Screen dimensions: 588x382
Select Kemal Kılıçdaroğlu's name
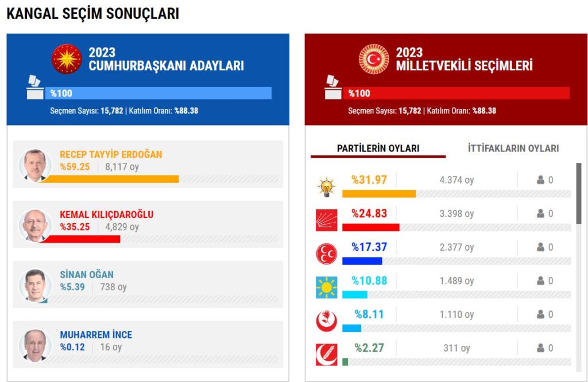point(106,215)
